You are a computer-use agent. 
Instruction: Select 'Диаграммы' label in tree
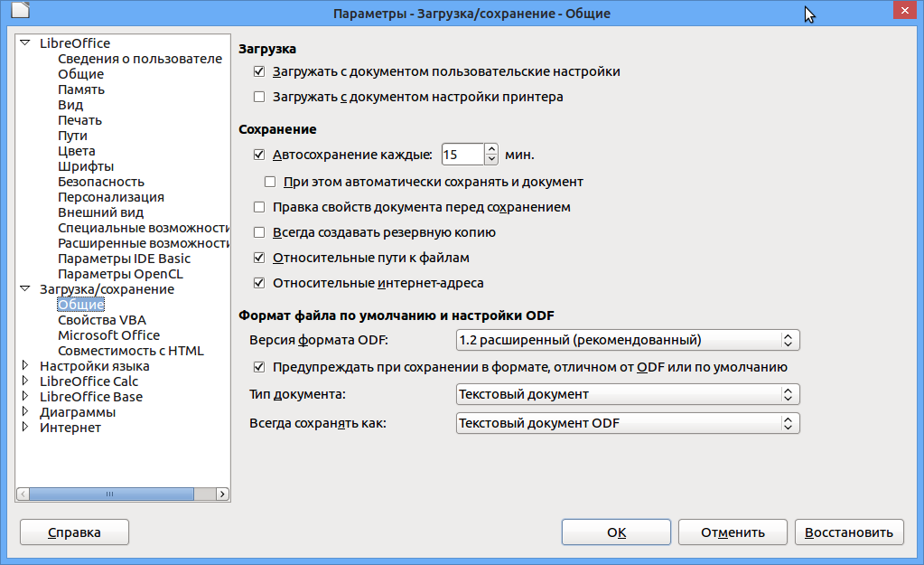pos(78,411)
